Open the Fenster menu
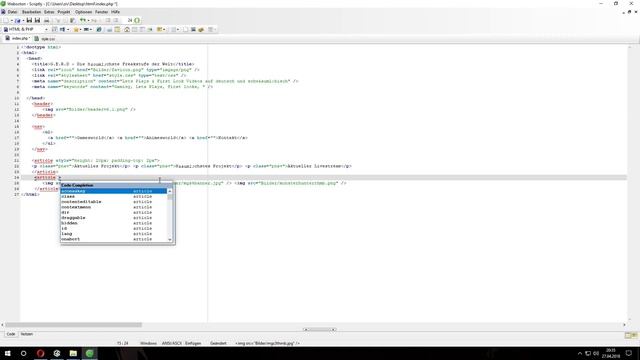 pos(102,12)
